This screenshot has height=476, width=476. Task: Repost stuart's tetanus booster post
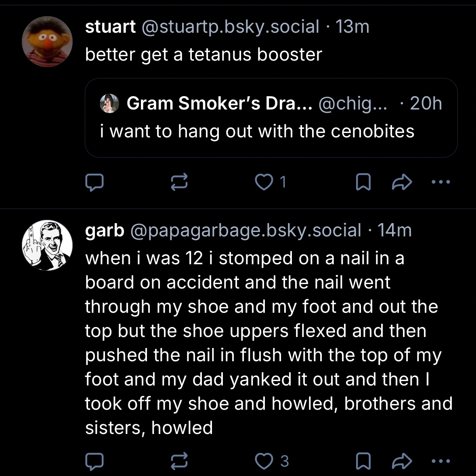pyautogui.click(x=179, y=182)
